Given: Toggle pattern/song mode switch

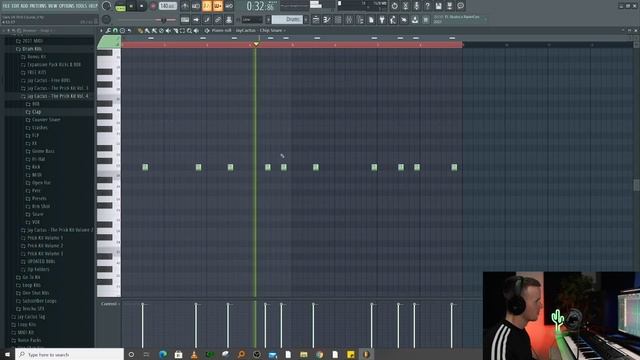Looking at the screenshot, I should click(x=120, y=6).
